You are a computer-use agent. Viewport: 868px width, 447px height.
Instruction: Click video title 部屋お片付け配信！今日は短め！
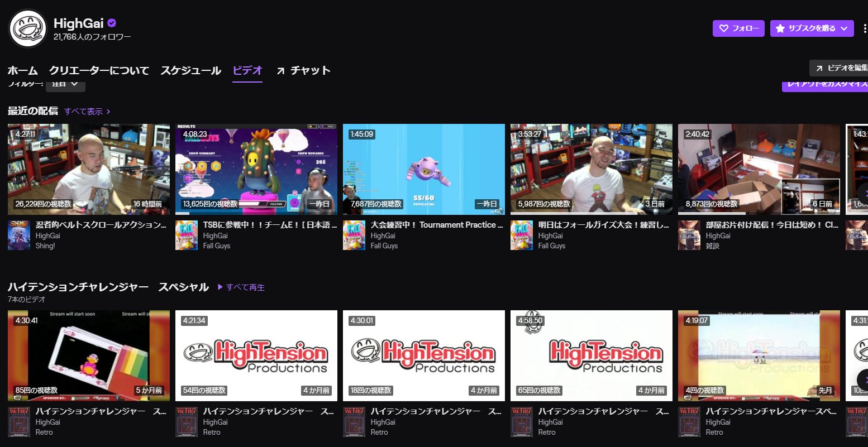pos(772,225)
